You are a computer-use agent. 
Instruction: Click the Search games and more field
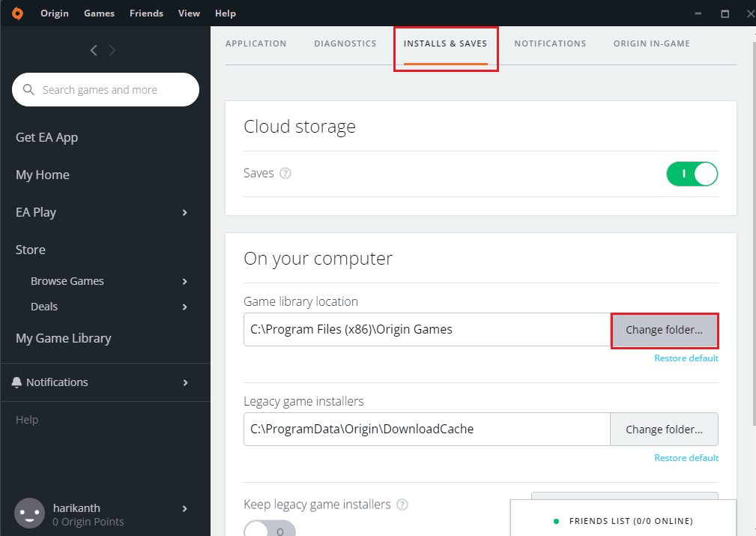(x=106, y=90)
